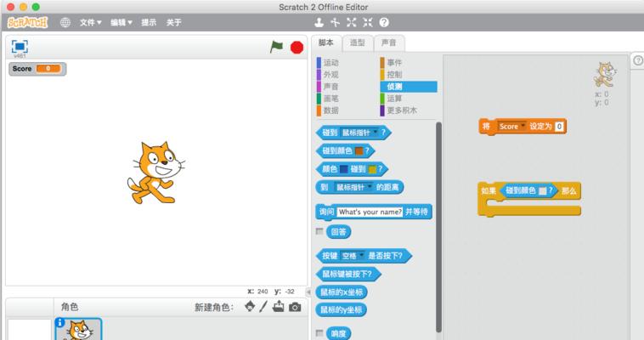The height and width of the screenshot is (340, 644).
Task: Click the 鼠标的y坐标 block
Action: coord(342,310)
